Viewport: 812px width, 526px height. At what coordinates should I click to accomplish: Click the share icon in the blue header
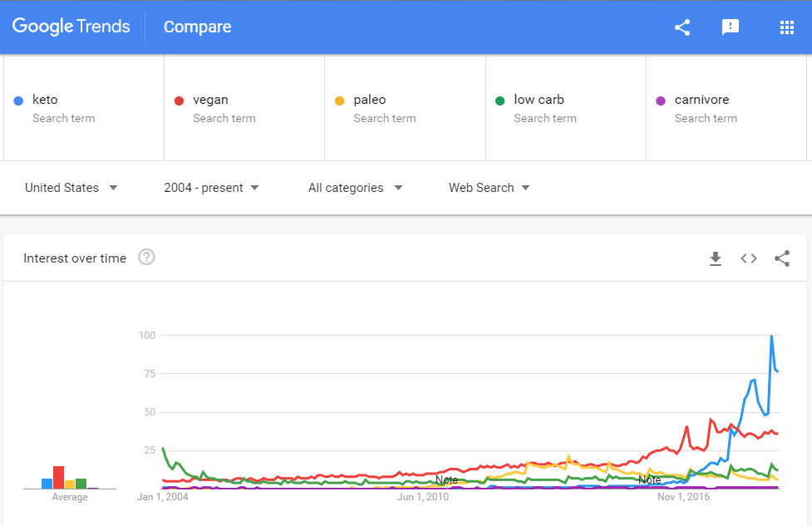pyautogui.click(x=682, y=27)
